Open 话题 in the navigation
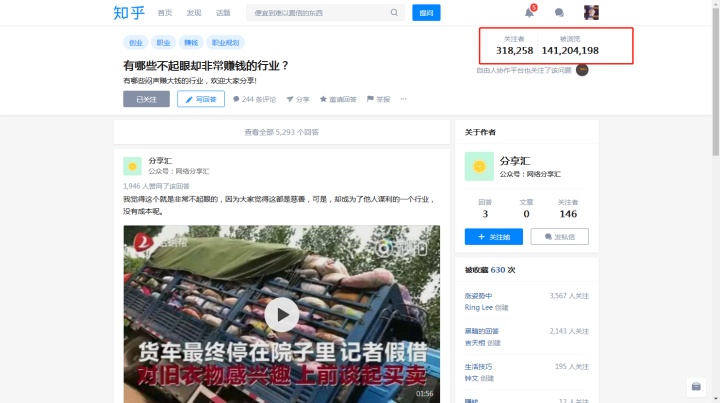720x403 pixels. pyautogui.click(x=223, y=12)
